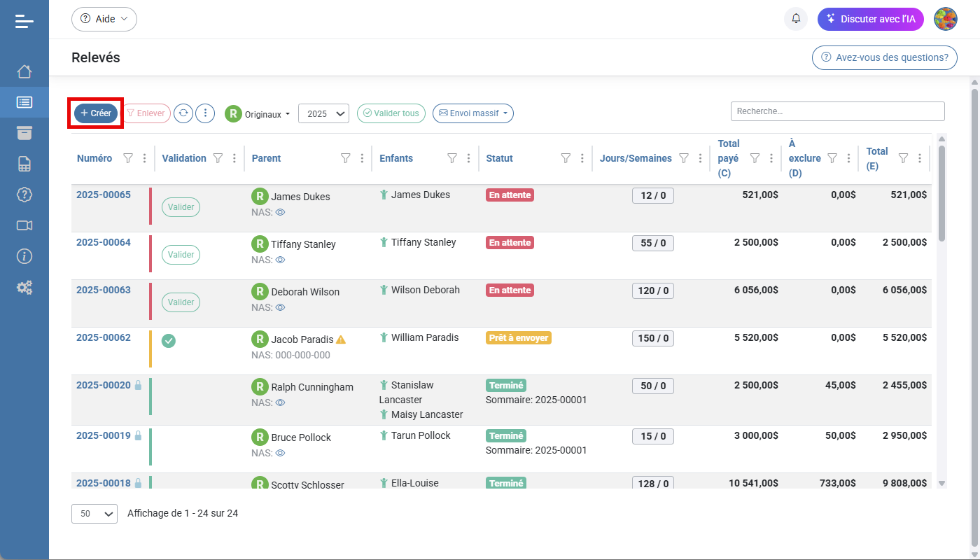Click the refresh icon in toolbar
This screenshot has width=980, height=560.
pyautogui.click(x=183, y=113)
